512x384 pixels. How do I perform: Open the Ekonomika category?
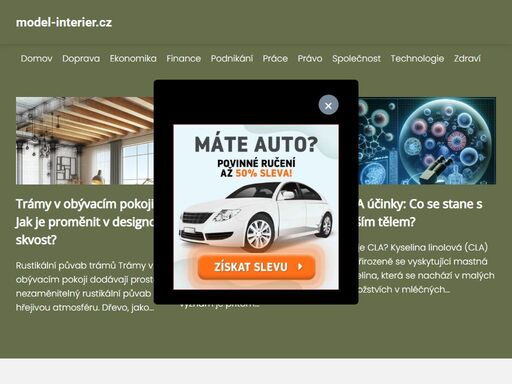click(x=133, y=59)
